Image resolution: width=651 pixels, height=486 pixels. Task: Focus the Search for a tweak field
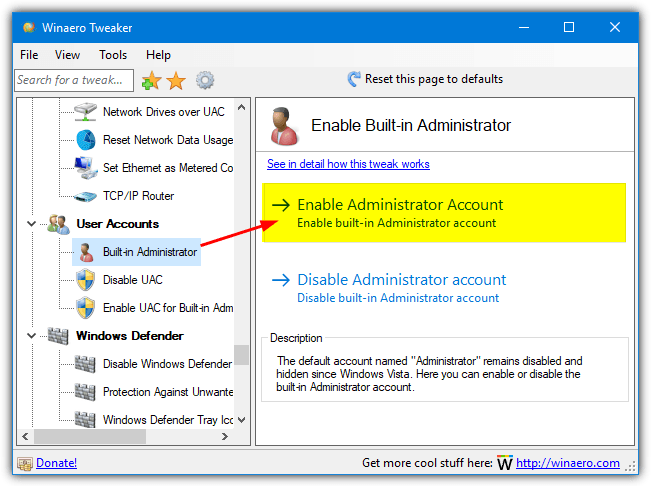click(74, 80)
